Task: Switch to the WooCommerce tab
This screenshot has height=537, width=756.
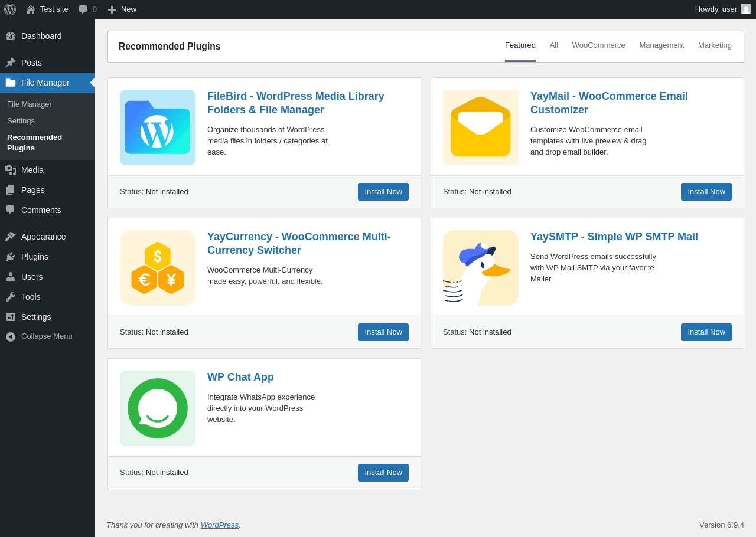Action: (x=598, y=45)
